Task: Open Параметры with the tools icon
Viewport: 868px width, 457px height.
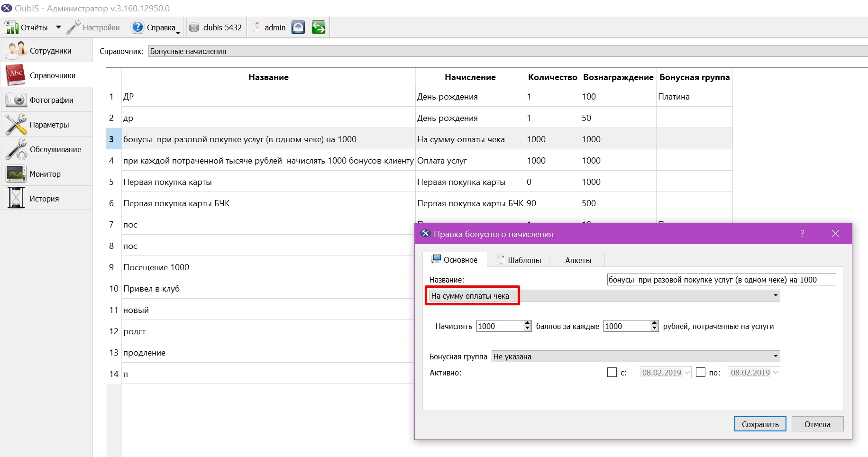Action: [x=46, y=125]
